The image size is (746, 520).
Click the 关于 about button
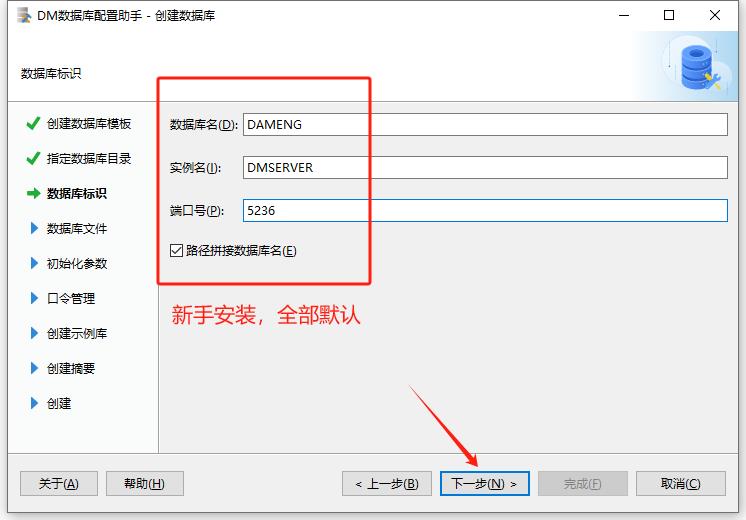58,484
